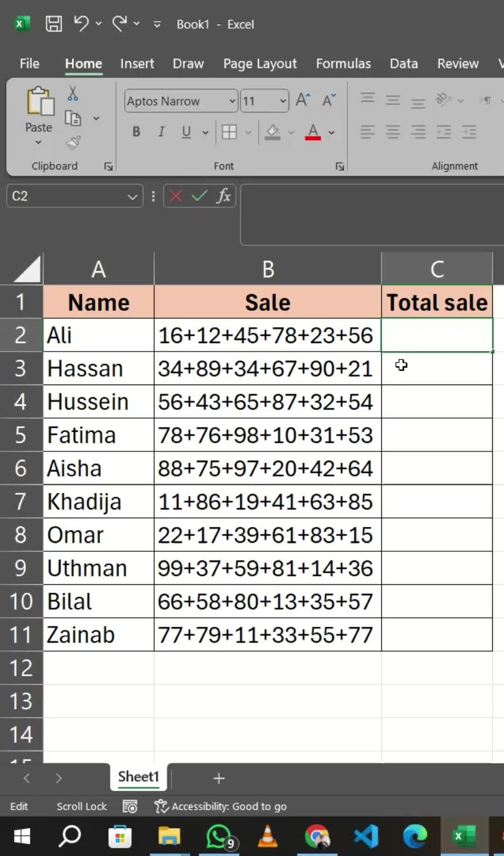
Task: Decrease cell indent
Action: 443,132
